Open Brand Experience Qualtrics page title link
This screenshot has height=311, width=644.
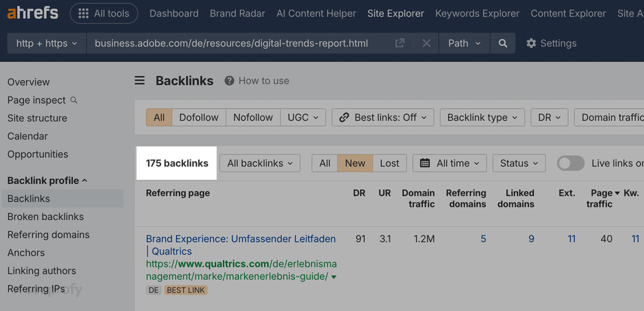coord(241,245)
